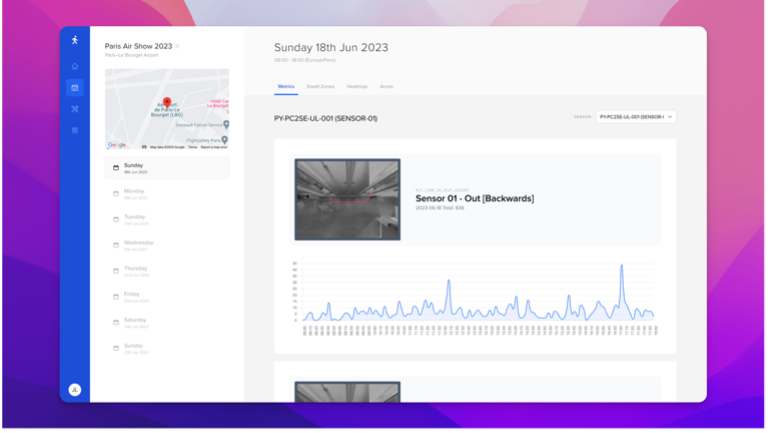Open the Home icon in sidebar
The width and height of the screenshot is (770, 433).
[x=74, y=66]
